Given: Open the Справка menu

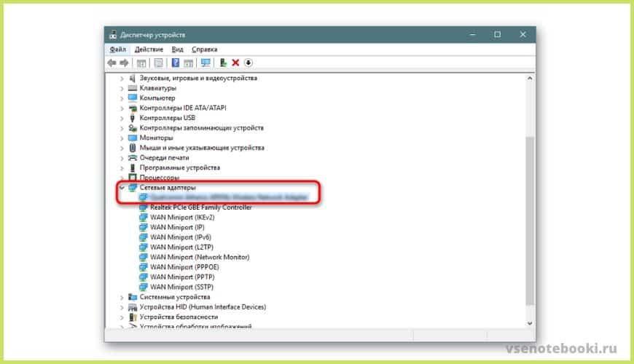Looking at the screenshot, I should pyautogui.click(x=205, y=50).
